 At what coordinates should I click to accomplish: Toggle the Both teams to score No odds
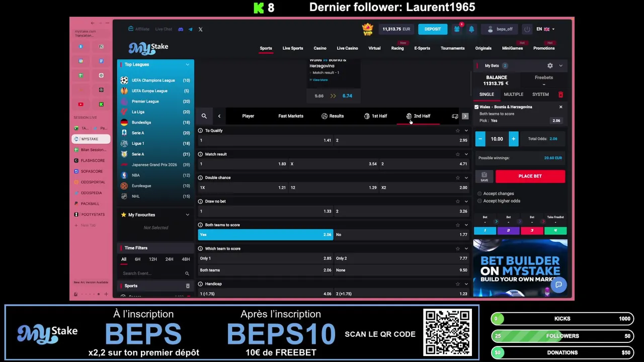pyautogui.click(x=401, y=235)
